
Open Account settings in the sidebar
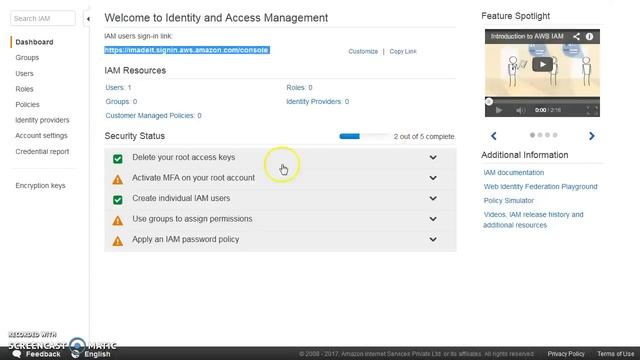[41, 136]
